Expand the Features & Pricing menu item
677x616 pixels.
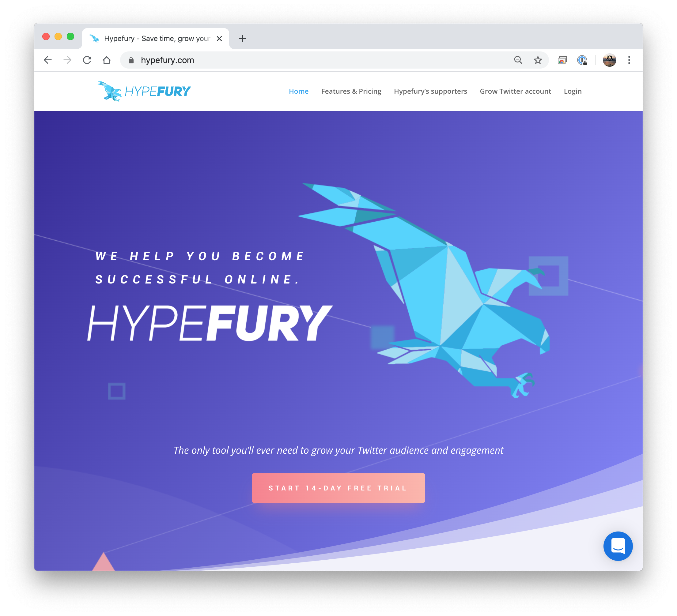coord(351,91)
